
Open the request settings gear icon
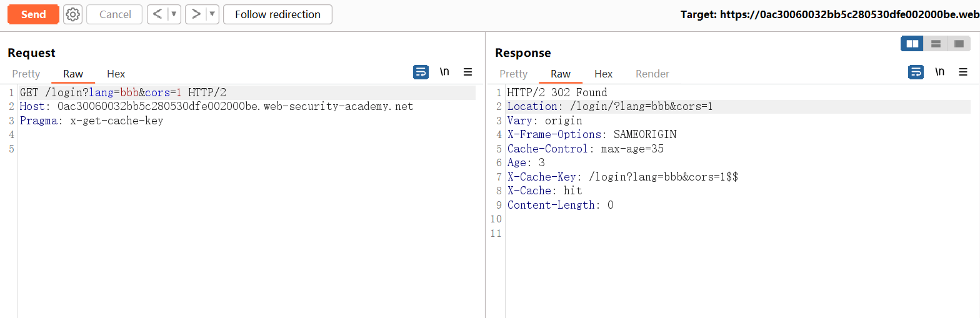pyautogui.click(x=73, y=14)
